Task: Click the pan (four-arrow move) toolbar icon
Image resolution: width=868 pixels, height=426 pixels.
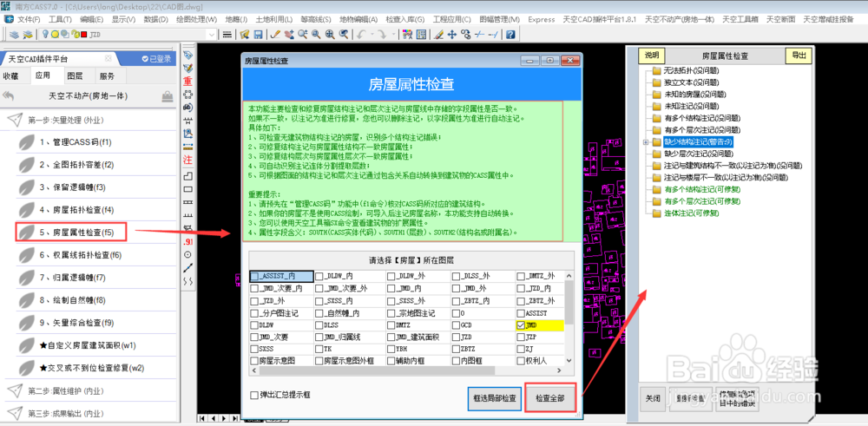Action: pyautogui.click(x=451, y=35)
